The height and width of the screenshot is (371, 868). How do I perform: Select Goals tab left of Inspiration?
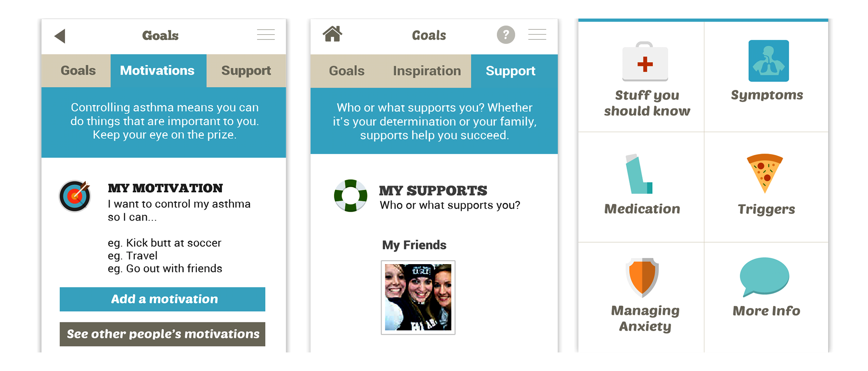tap(346, 71)
